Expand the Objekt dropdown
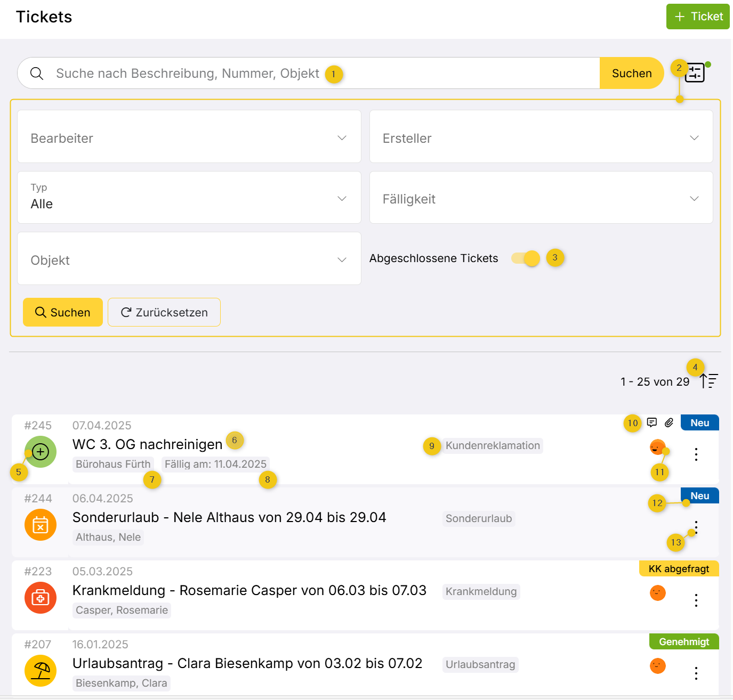Image resolution: width=733 pixels, height=700 pixels. pyautogui.click(x=189, y=259)
